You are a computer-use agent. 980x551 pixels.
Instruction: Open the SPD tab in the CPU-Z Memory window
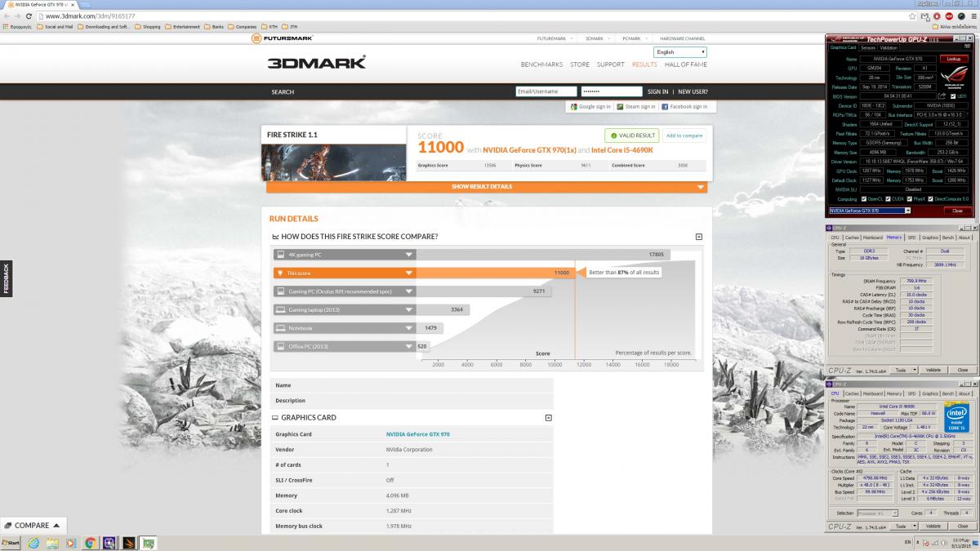click(912, 238)
